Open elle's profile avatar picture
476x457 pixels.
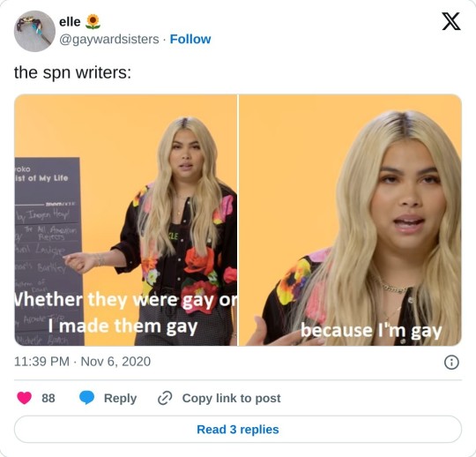coord(34,31)
